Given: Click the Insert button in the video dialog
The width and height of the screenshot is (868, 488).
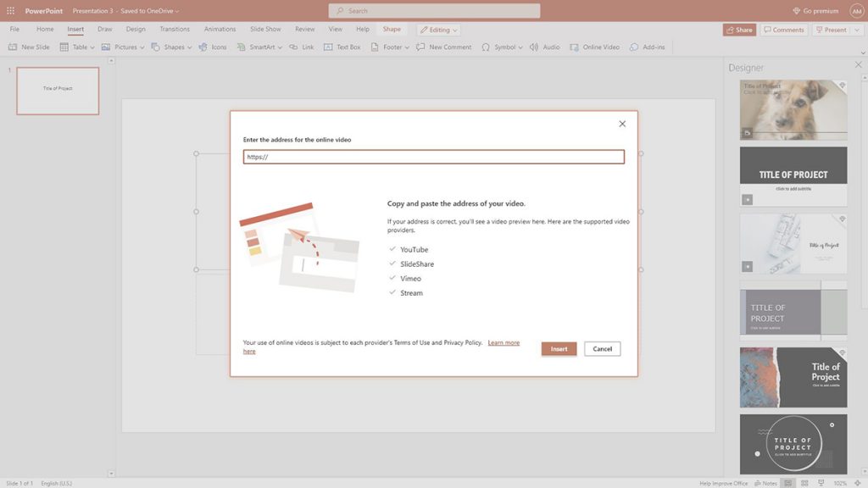Looking at the screenshot, I should pos(559,348).
